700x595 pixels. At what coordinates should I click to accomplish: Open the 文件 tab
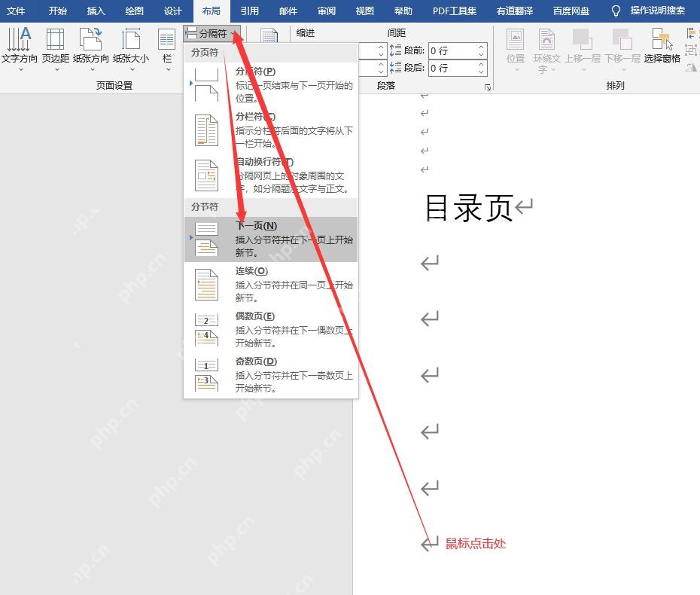[x=16, y=11]
